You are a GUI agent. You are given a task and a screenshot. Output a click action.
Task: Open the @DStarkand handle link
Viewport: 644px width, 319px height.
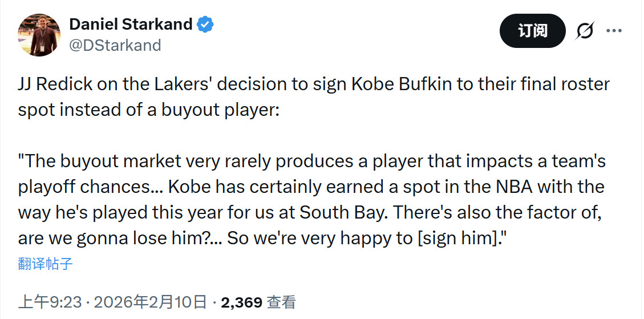point(115,45)
